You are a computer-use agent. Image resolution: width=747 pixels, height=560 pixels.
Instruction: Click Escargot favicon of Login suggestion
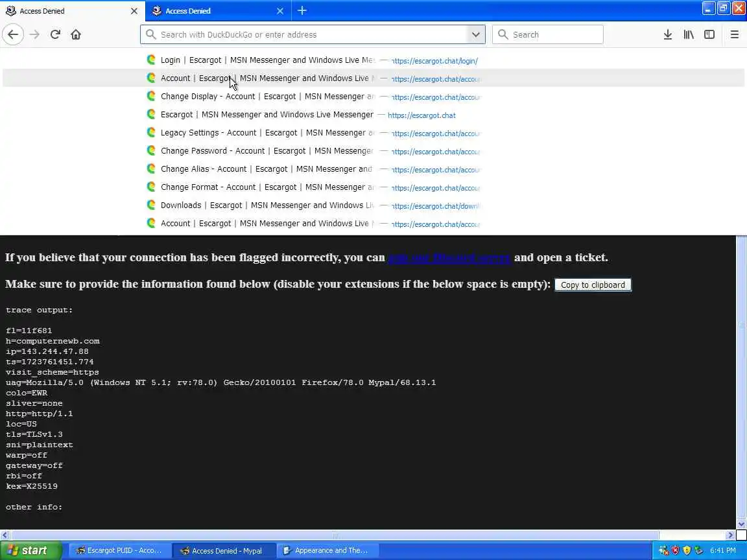[151, 60]
